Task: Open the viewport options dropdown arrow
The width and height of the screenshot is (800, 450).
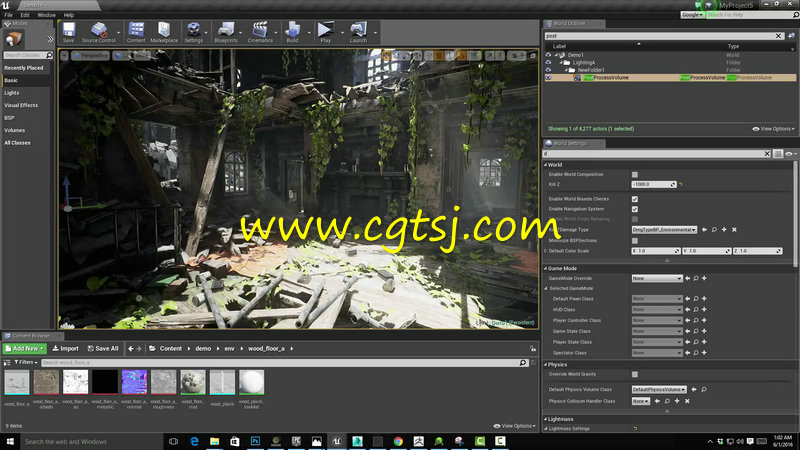Action: (64, 56)
